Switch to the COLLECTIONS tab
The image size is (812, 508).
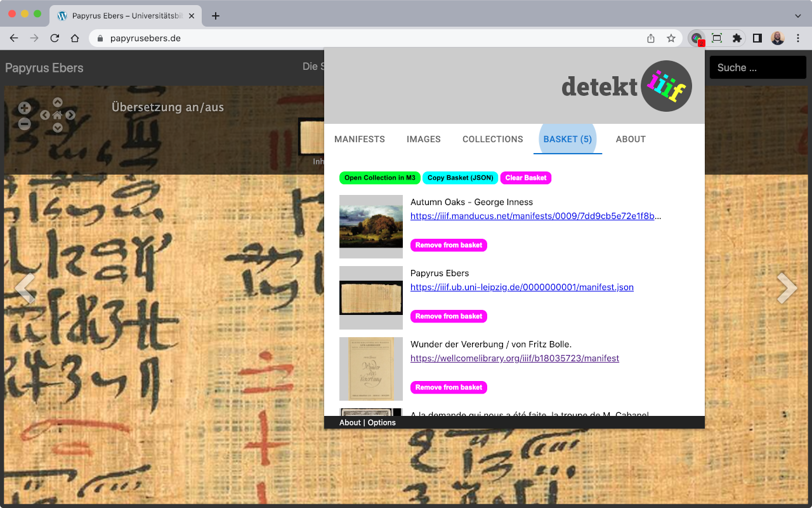coord(492,139)
